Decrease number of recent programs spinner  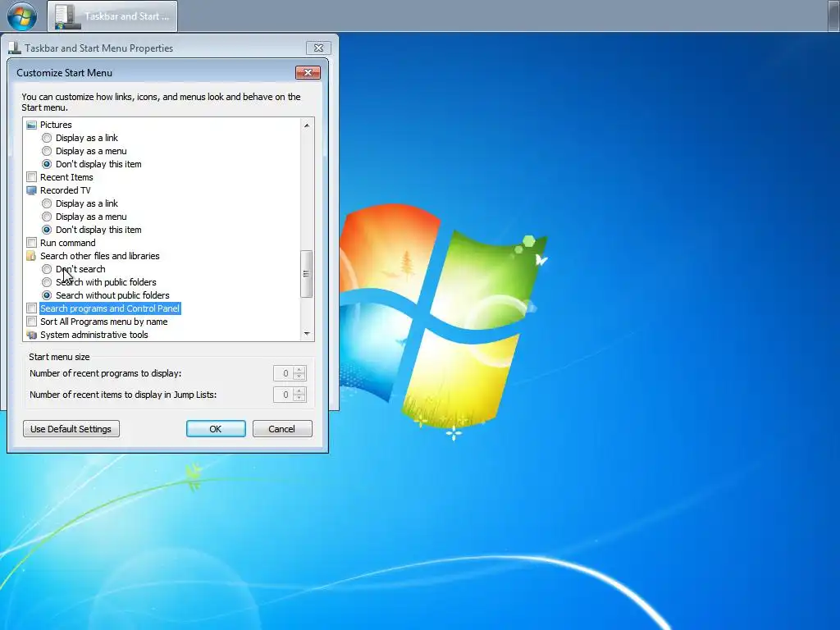[x=299, y=377]
